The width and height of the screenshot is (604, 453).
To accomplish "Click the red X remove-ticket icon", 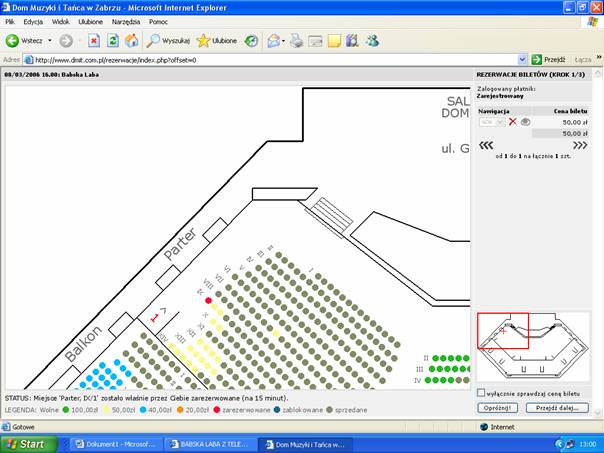I will [x=512, y=121].
